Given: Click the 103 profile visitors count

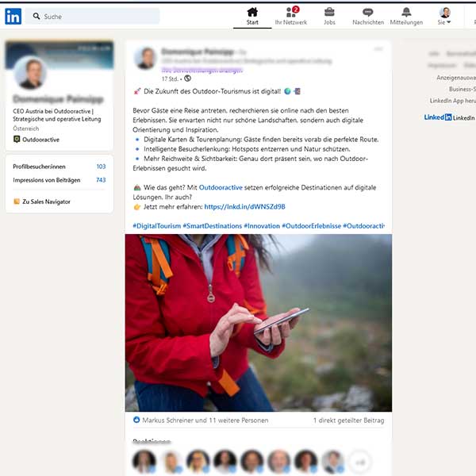Looking at the screenshot, I should (x=101, y=167).
